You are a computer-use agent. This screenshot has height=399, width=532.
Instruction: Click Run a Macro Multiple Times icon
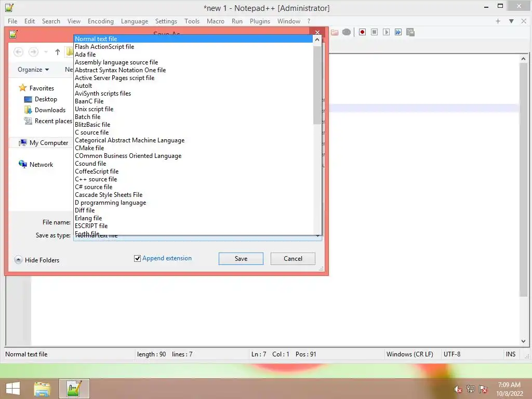coord(398,32)
